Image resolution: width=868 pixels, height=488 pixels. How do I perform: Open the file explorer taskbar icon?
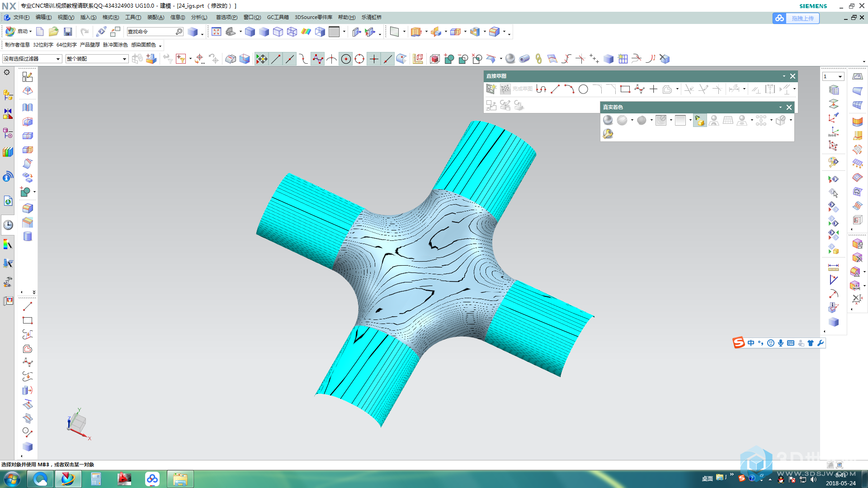point(180,479)
